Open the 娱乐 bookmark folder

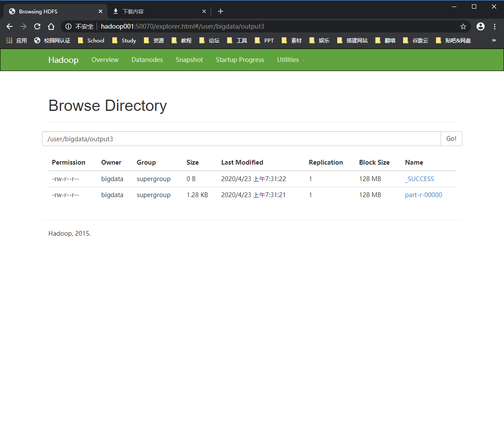319,40
